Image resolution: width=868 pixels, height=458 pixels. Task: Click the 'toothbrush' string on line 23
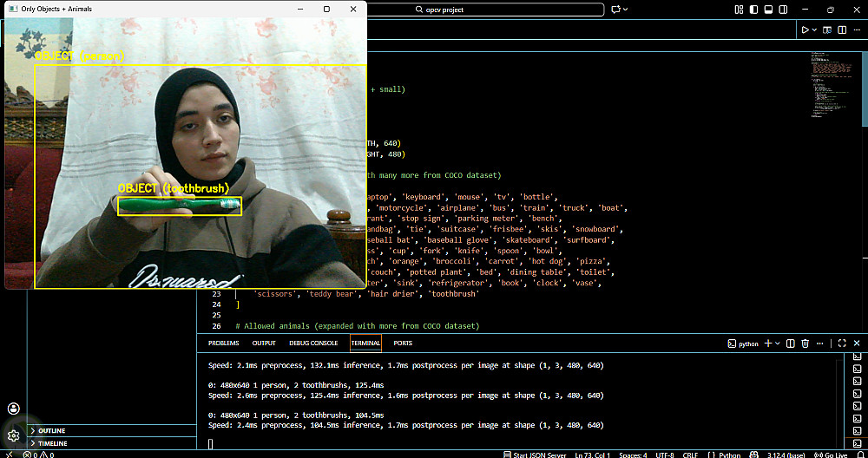454,294
